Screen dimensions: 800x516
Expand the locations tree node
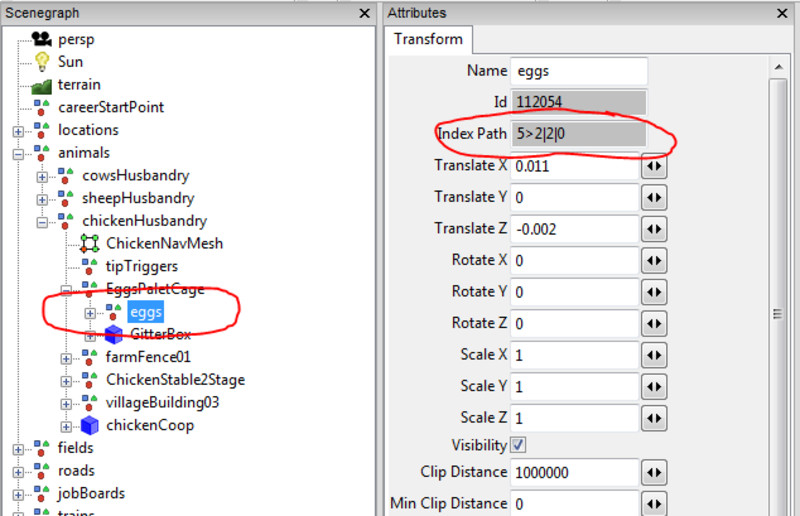click(18, 131)
